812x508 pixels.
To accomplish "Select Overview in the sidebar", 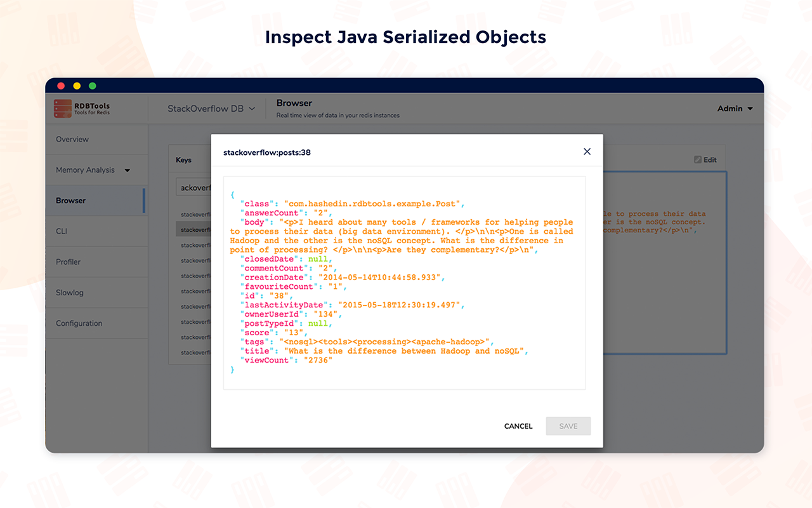I will [72, 139].
